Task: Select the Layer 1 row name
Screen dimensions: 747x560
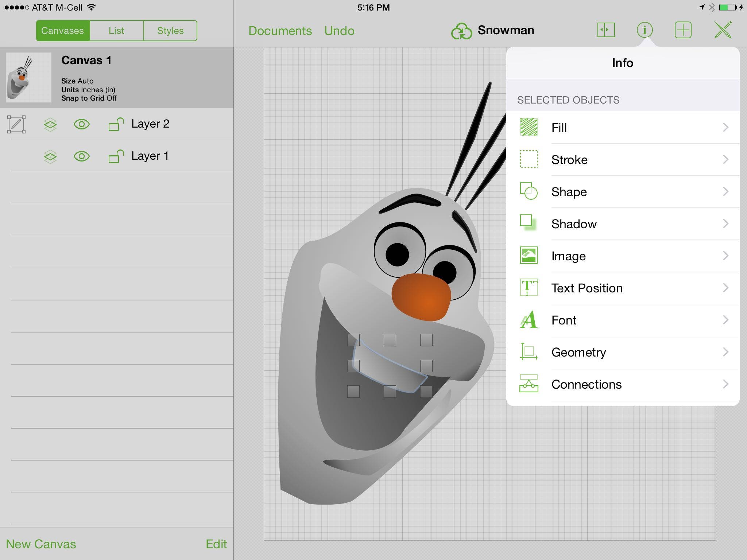Action: (150, 156)
